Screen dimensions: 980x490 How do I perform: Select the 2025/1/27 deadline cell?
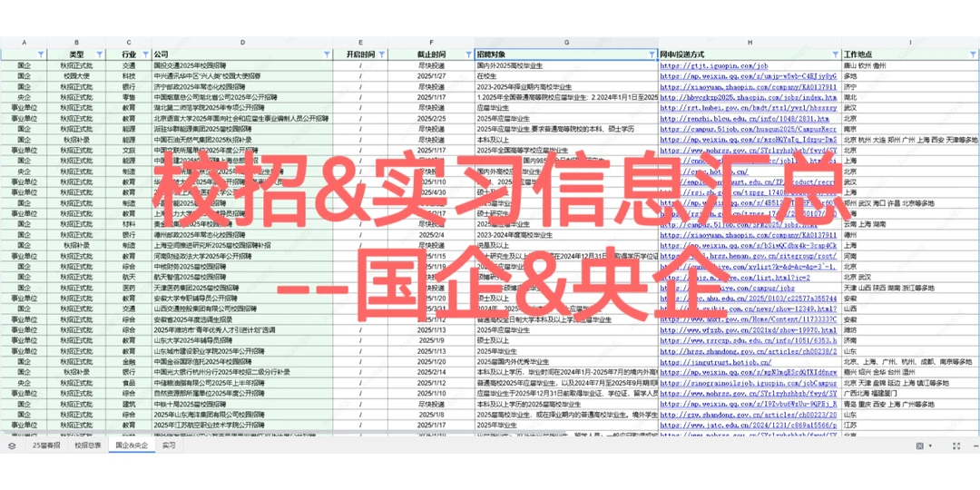(x=431, y=75)
